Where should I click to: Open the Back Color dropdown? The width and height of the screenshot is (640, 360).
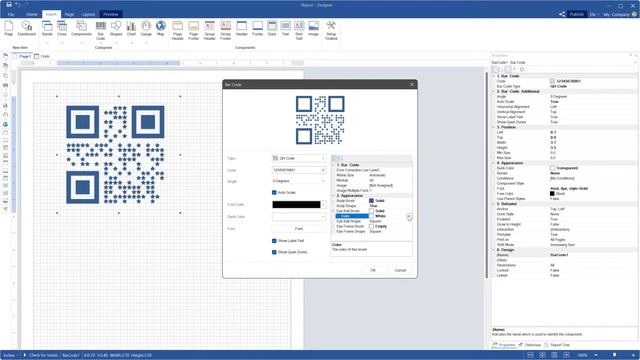(299, 217)
